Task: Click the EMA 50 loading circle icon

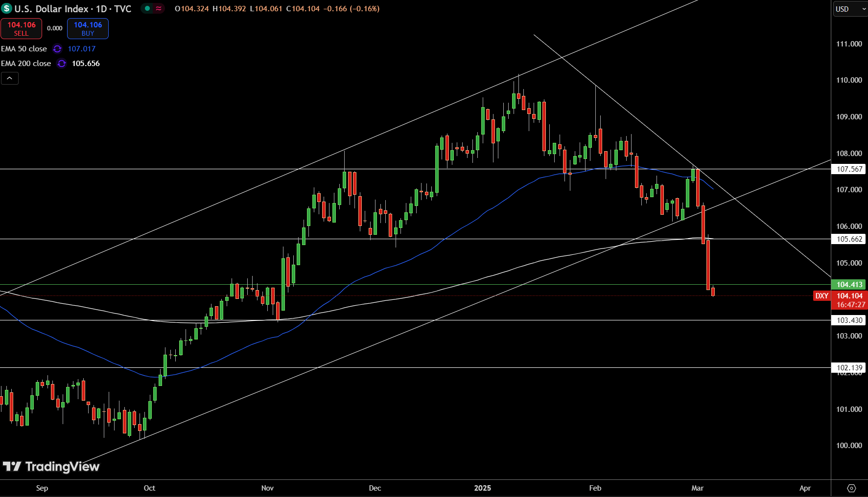Action: pos(57,49)
